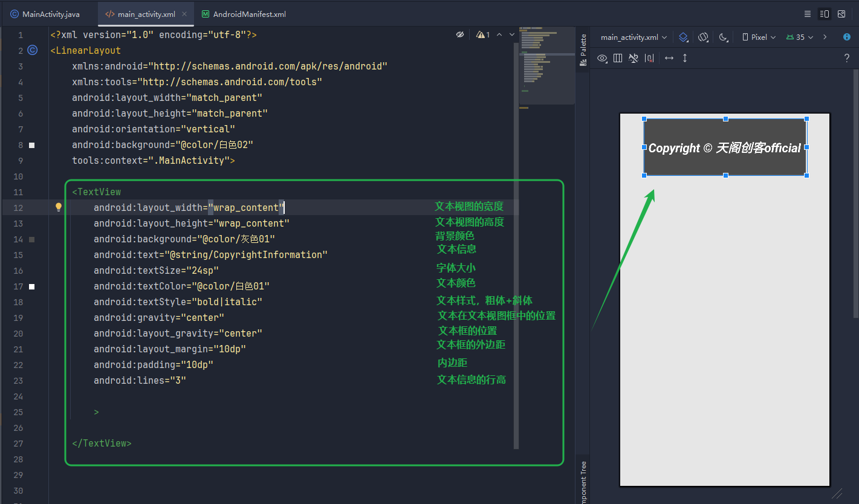Click the android:lines="3" attribute
This screenshot has width=859, height=504.
pyautogui.click(x=140, y=381)
